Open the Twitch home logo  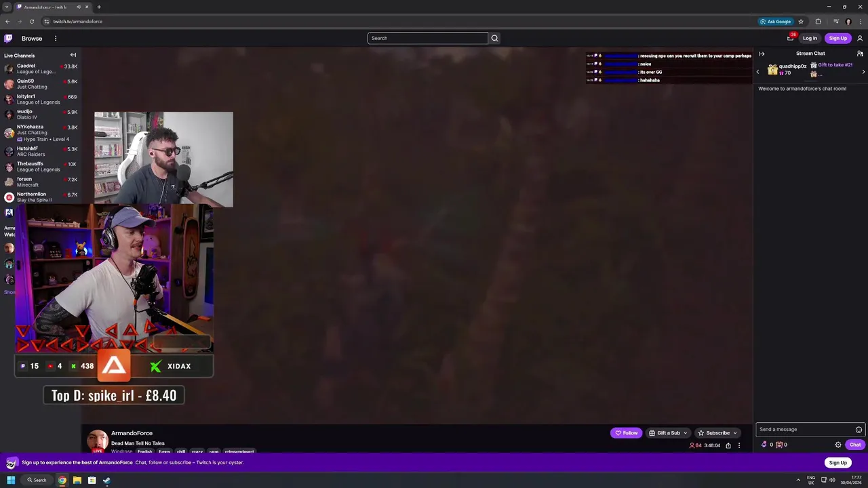8,38
